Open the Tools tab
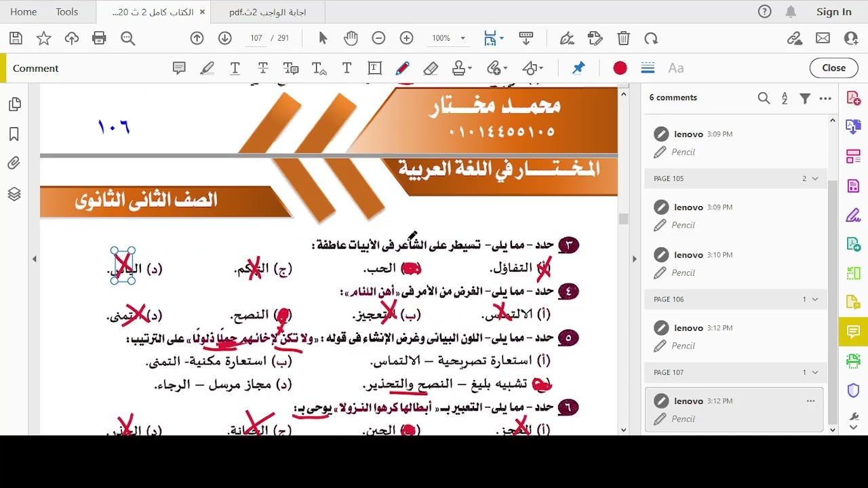 tap(66, 12)
